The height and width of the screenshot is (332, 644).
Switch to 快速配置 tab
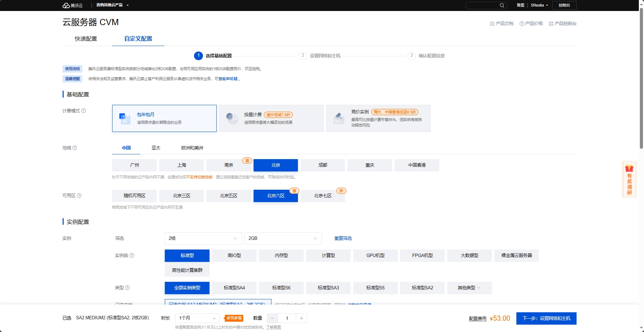click(86, 39)
